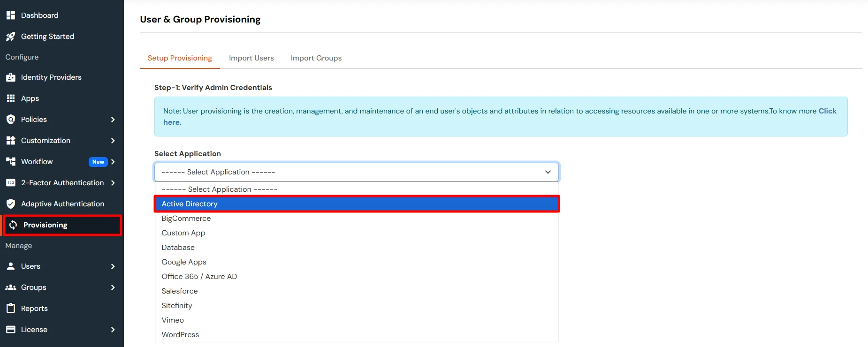
Task: Switch to the Import Users tab
Action: 251,58
